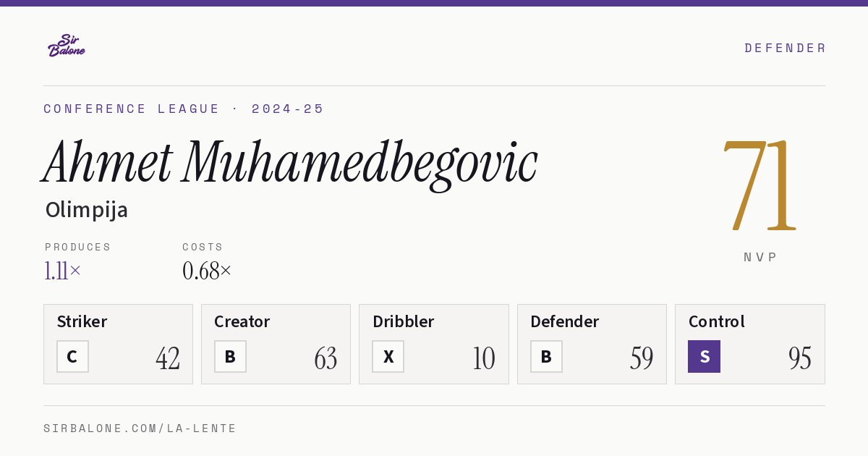868x456 pixels.
Task: Click the COSTS label
Action: click(203, 247)
